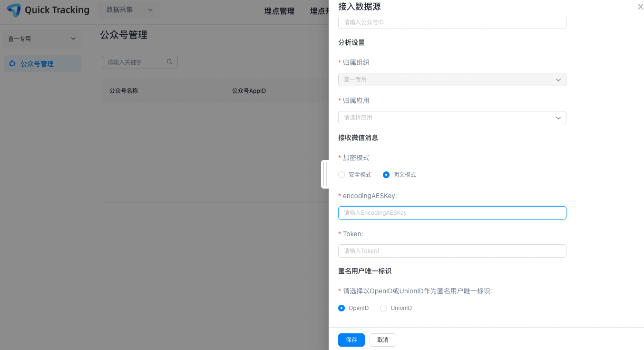Click the 公众号管理 page heading
This screenshot has height=350, width=644.
click(124, 35)
